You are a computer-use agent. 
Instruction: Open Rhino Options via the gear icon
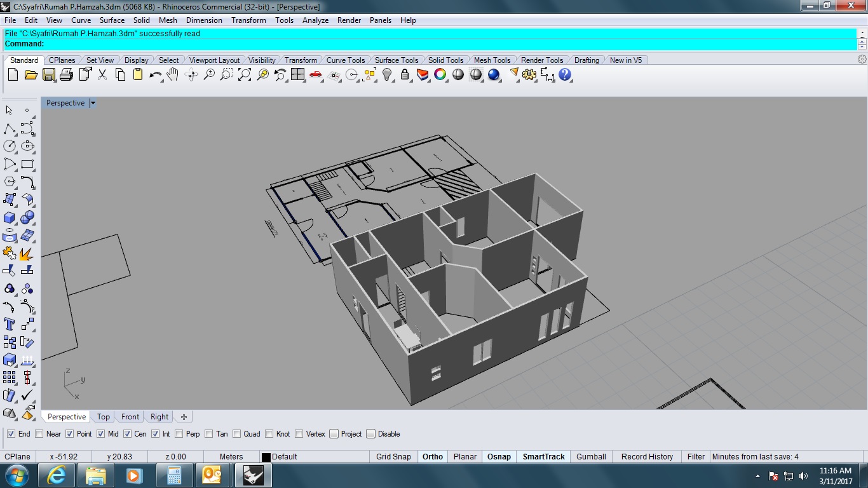pos(528,74)
